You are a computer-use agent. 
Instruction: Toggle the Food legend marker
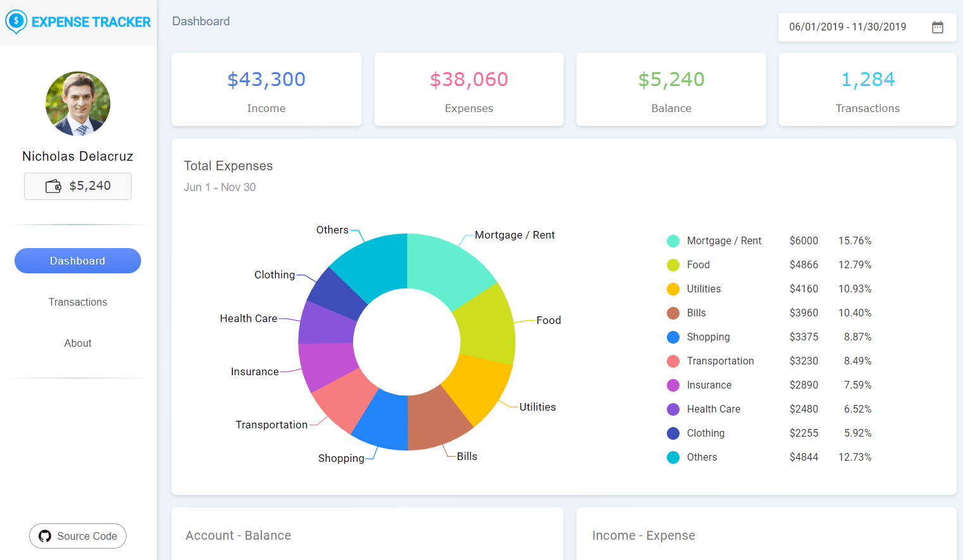click(673, 265)
